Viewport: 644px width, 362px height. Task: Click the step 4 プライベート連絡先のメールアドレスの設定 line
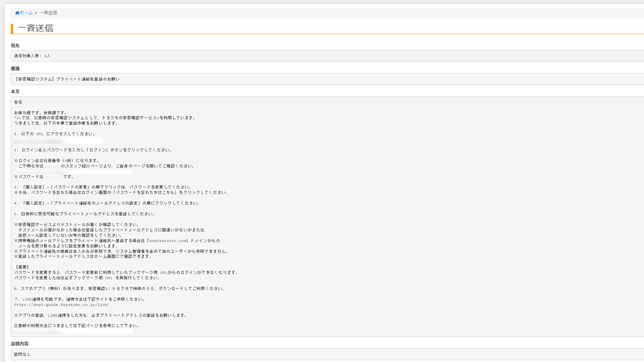pos(107,203)
